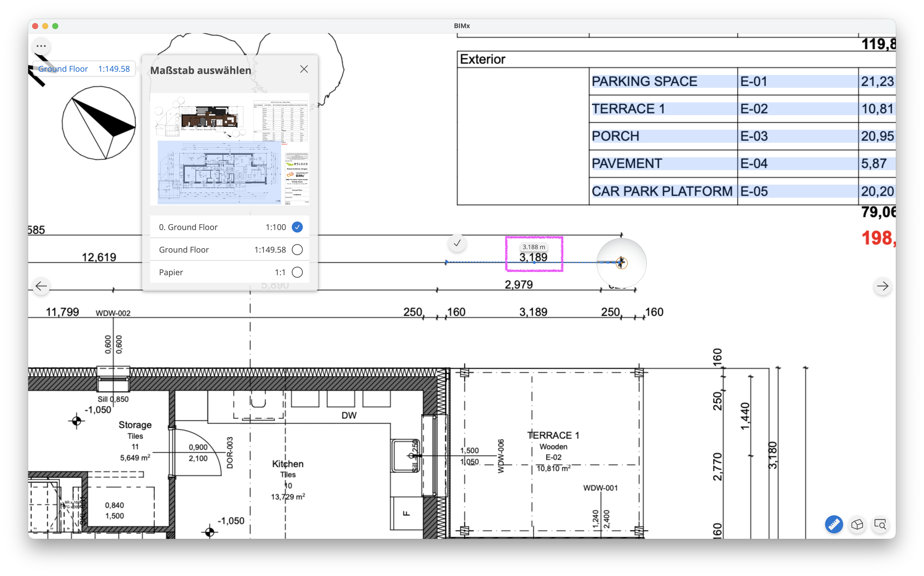Click the Exterior table heading
Screen dimensions: 924x576
[482, 59]
